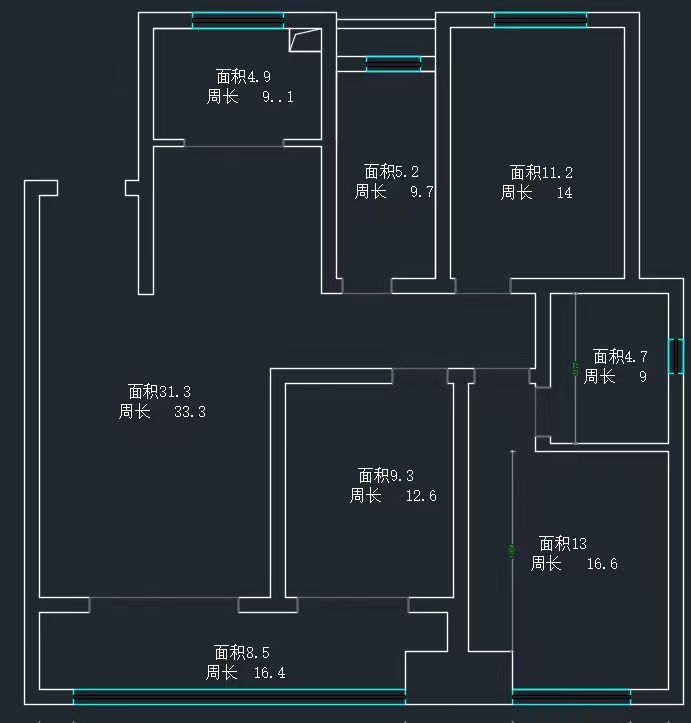The width and height of the screenshot is (691, 723).
Task: Select the "面积4.7" area text
Action: (x=620, y=356)
